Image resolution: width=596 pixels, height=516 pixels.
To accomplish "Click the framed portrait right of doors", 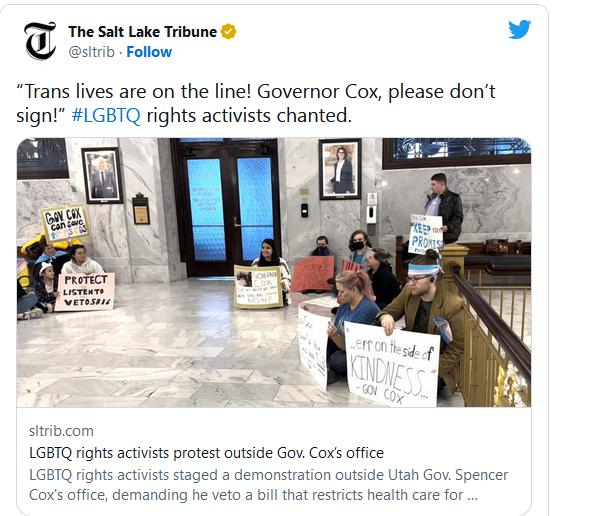I will point(340,169).
